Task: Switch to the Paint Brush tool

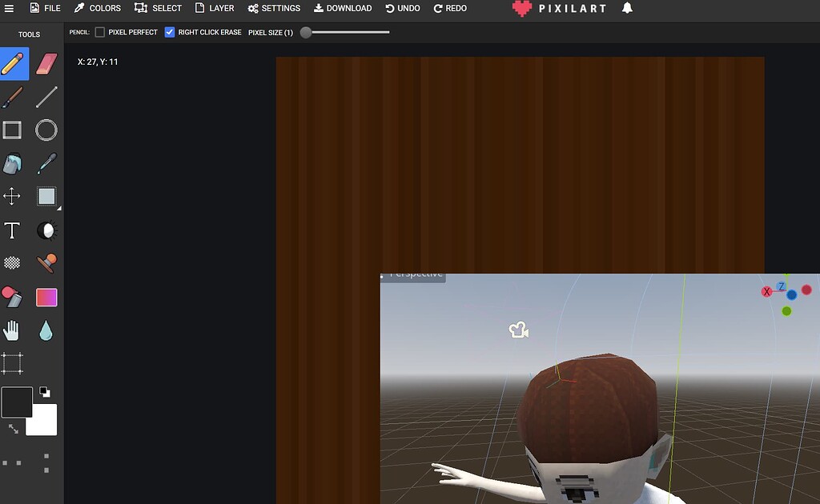Action: (12, 97)
